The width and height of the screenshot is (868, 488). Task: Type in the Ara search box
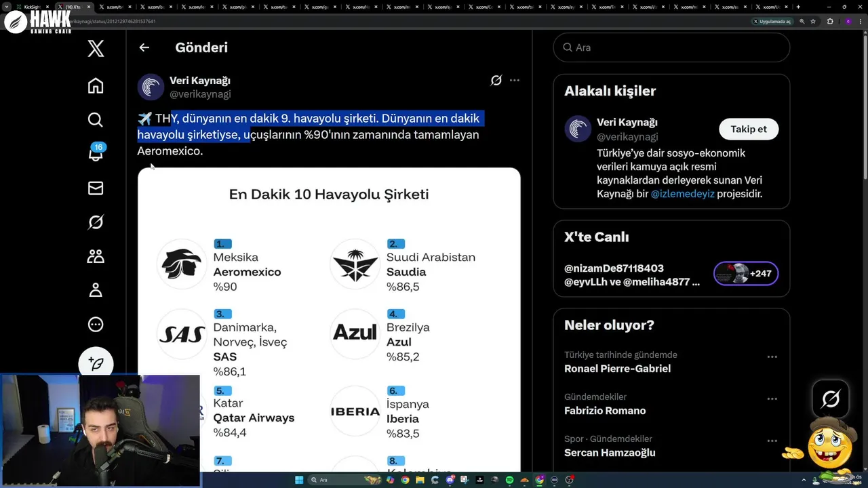(x=678, y=47)
